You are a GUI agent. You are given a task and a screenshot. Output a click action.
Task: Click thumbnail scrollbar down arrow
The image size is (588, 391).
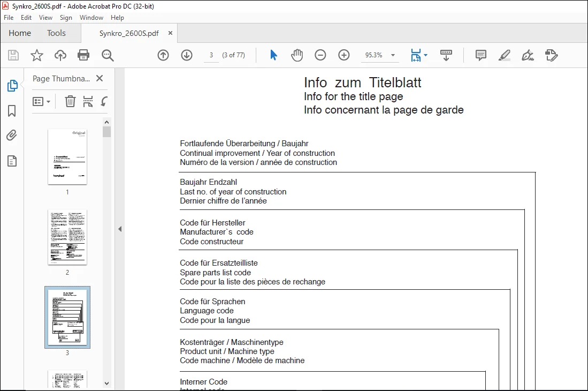pos(106,384)
